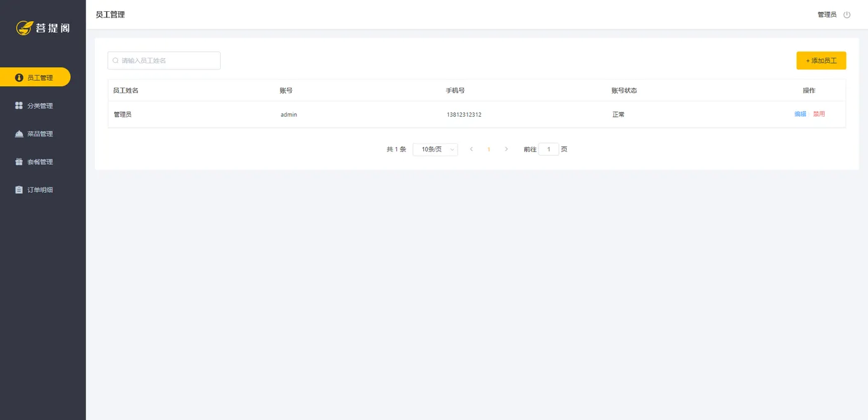Click the 订单明细 clipboard icon
868x420 pixels.
pos(19,189)
